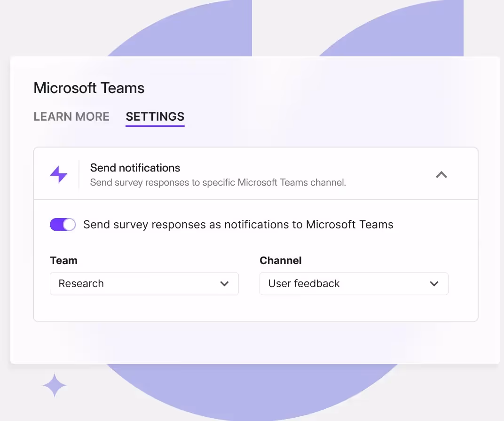
Task: Click the purple lightning bolt icon
Action: [x=58, y=174]
